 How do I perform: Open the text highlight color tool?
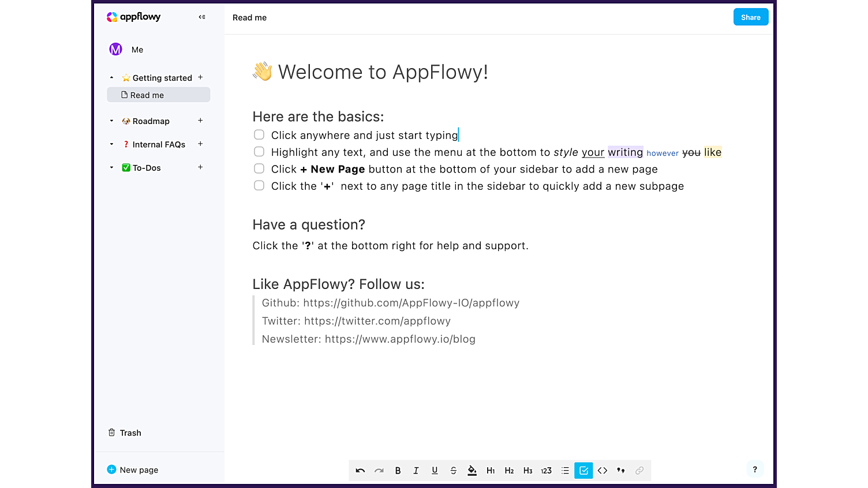pyautogui.click(x=472, y=470)
